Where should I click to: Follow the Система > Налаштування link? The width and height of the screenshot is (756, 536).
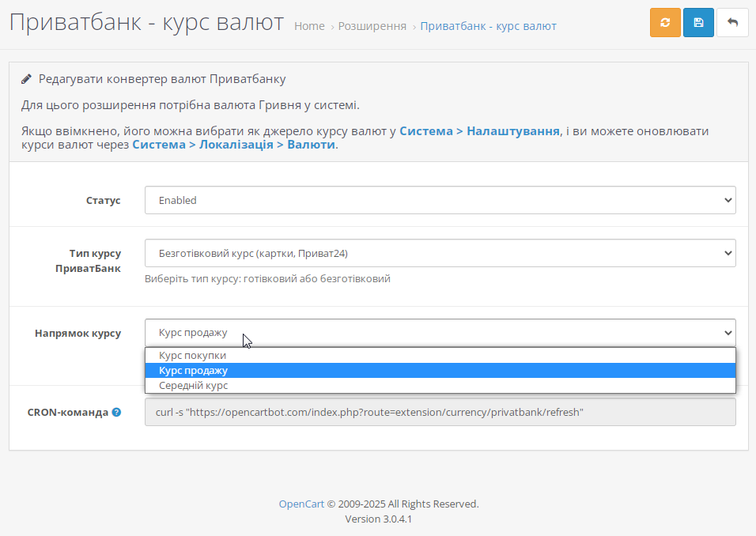480,131
